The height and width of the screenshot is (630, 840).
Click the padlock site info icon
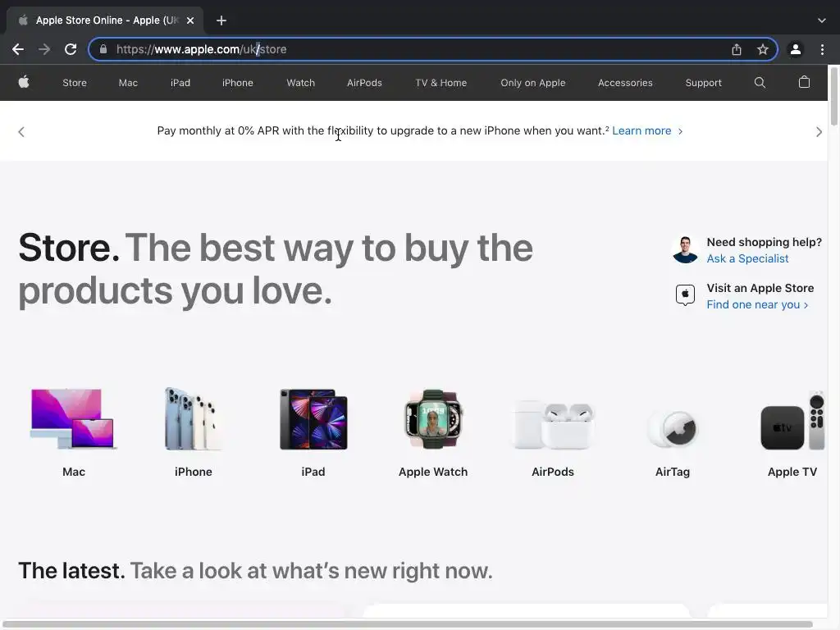[103, 49]
